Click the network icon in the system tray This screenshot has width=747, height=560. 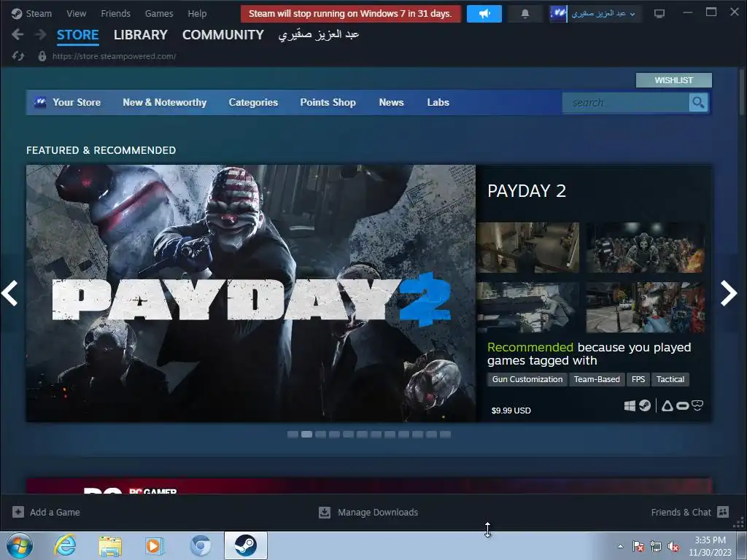(656, 547)
